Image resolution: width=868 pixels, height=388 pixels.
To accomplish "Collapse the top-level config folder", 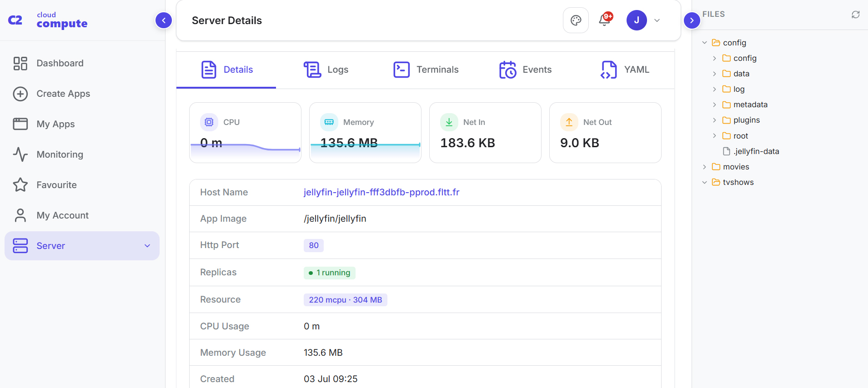I will [x=704, y=43].
